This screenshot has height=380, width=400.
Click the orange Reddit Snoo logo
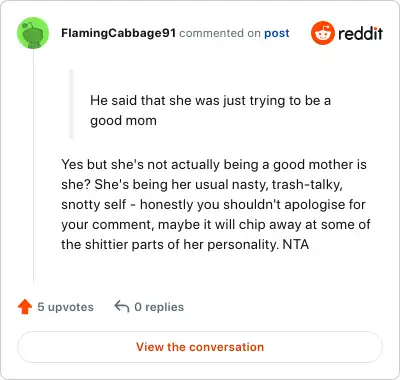point(322,33)
